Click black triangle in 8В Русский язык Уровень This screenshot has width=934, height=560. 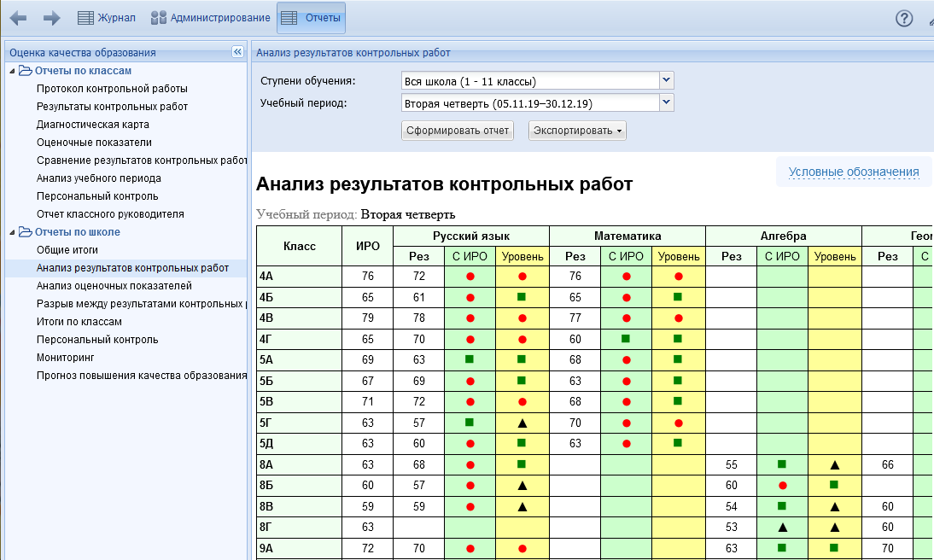click(x=522, y=507)
